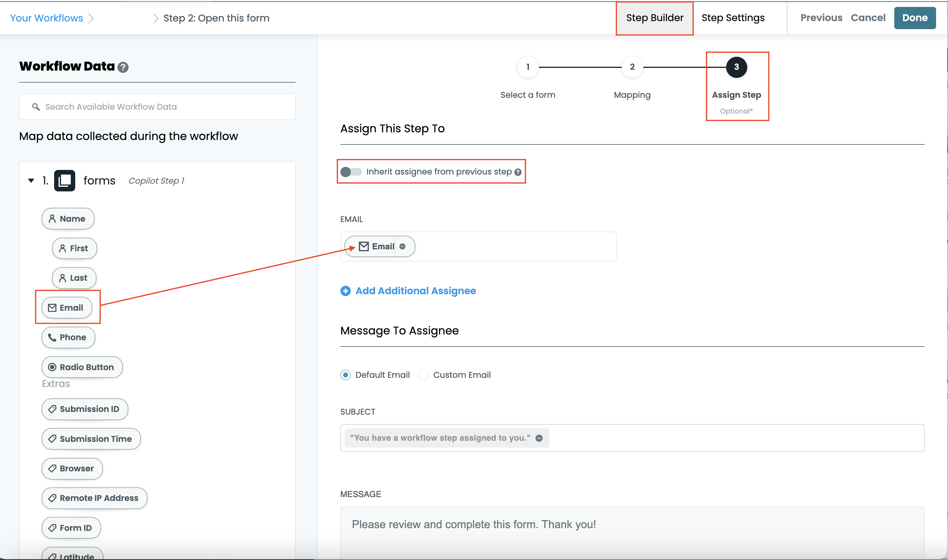Click the Done button

[x=915, y=18]
